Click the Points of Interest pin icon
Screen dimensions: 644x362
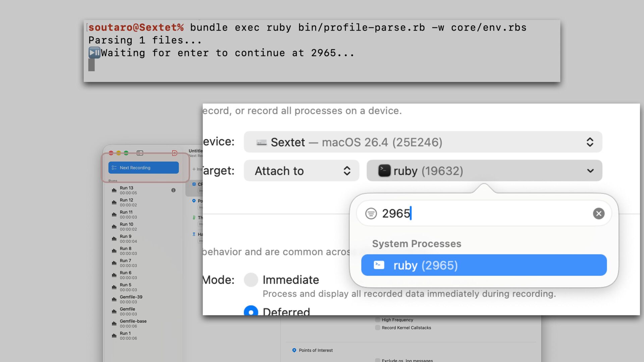[x=294, y=350]
